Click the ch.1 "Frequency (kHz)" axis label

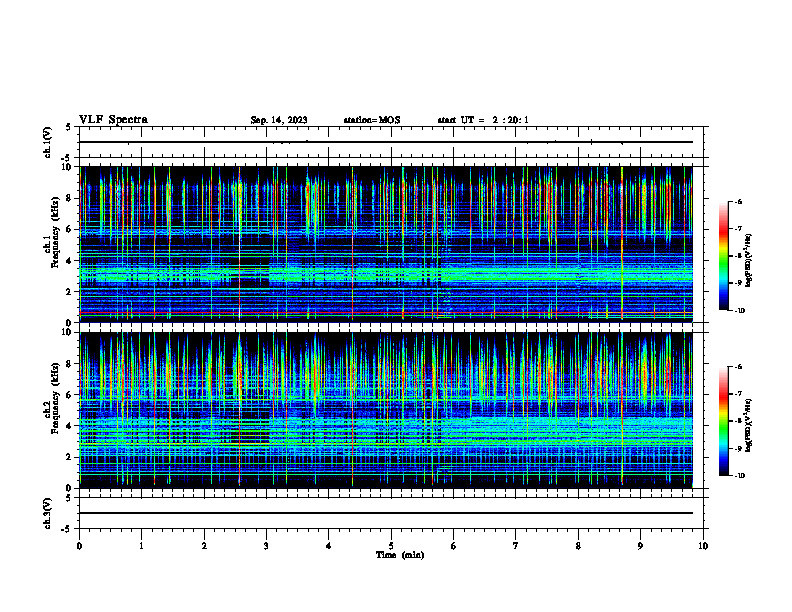[x=55, y=232]
